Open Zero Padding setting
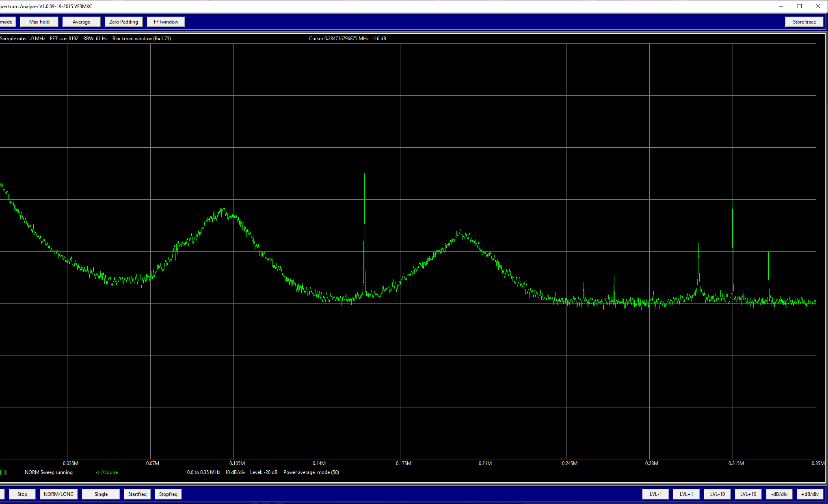The height and width of the screenshot is (504, 828). point(123,22)
